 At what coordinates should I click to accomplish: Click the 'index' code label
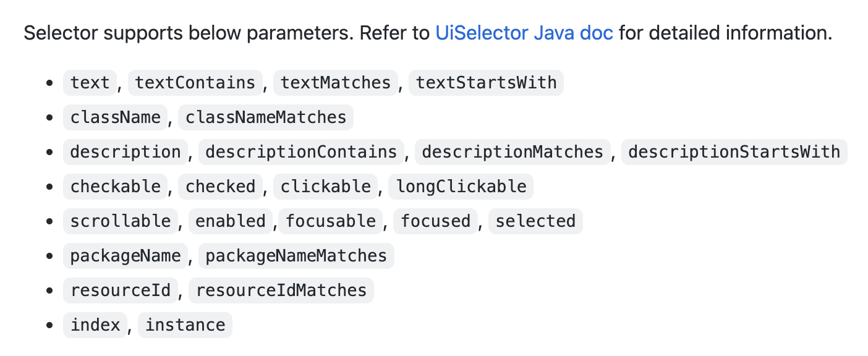click(x=95, y=324)
